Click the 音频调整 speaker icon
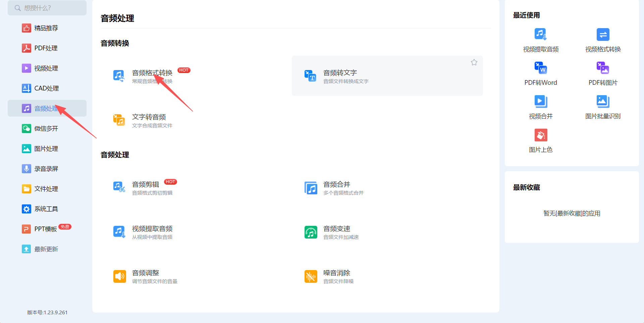The height and width of the screenshot is (323, 644). click(119, 276)
